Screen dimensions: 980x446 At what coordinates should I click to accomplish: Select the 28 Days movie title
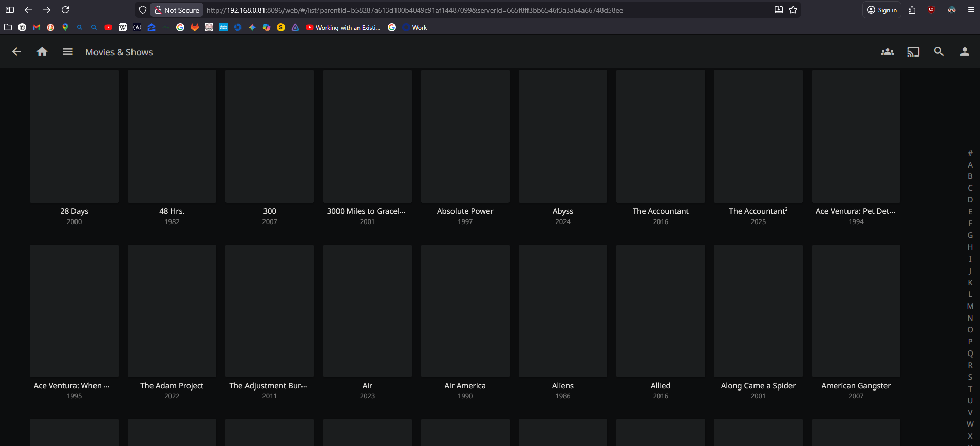[74, 211]
